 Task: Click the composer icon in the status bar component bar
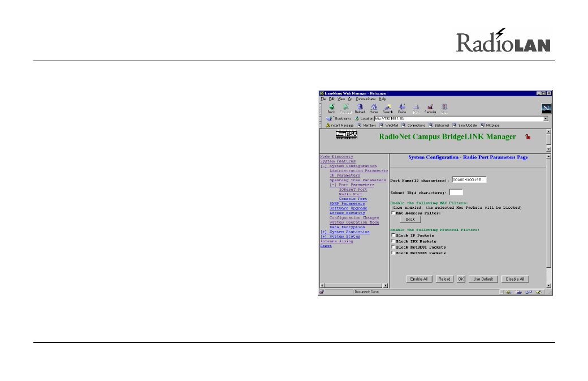tap(538, 292)
